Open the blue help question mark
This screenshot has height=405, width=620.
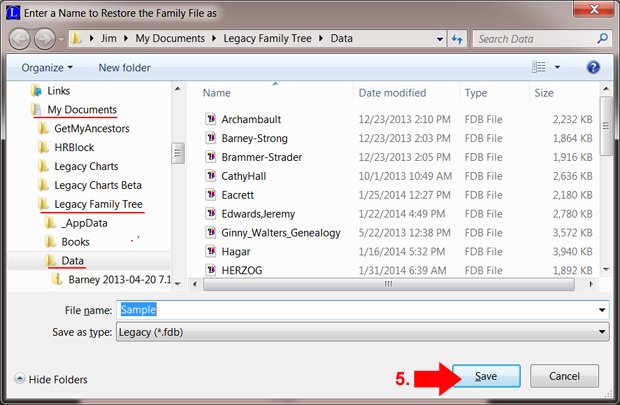pyautogui.click(x=593, y=67)
